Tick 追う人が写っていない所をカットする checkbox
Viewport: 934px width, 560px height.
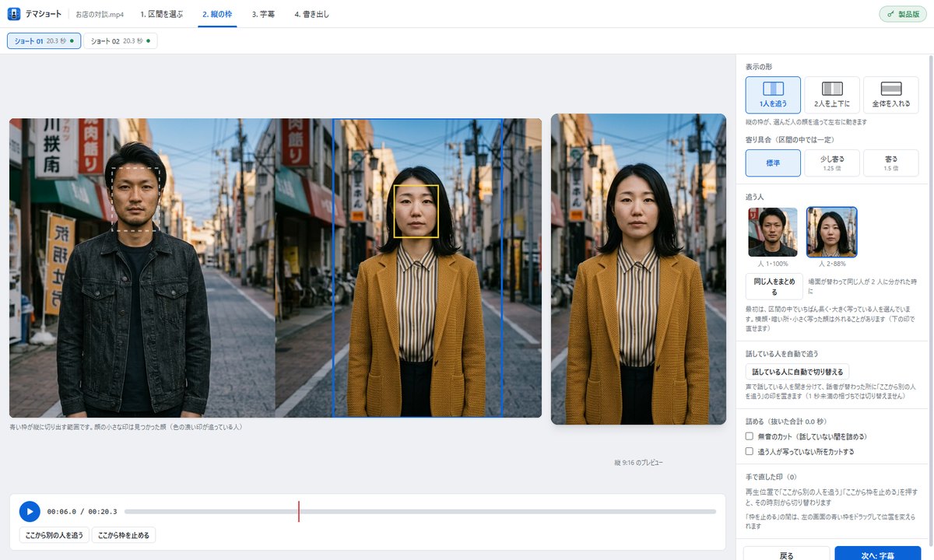(750, 451)
